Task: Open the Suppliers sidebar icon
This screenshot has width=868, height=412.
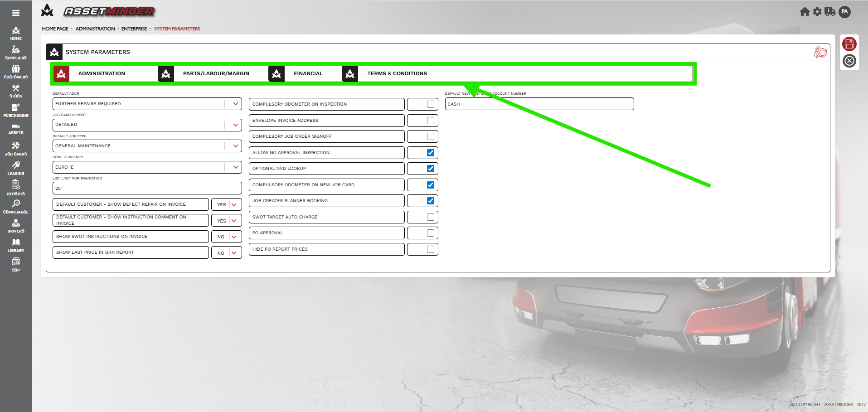Action: coord(16,52)
